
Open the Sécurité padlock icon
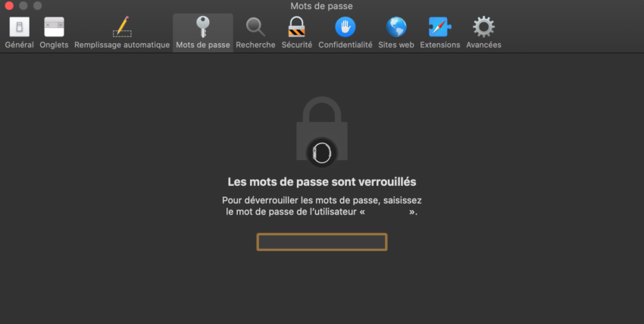(296, 27)
